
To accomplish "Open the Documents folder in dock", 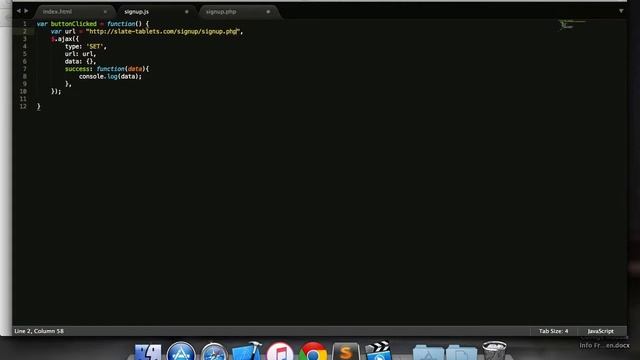I will (x=461, y=352).
